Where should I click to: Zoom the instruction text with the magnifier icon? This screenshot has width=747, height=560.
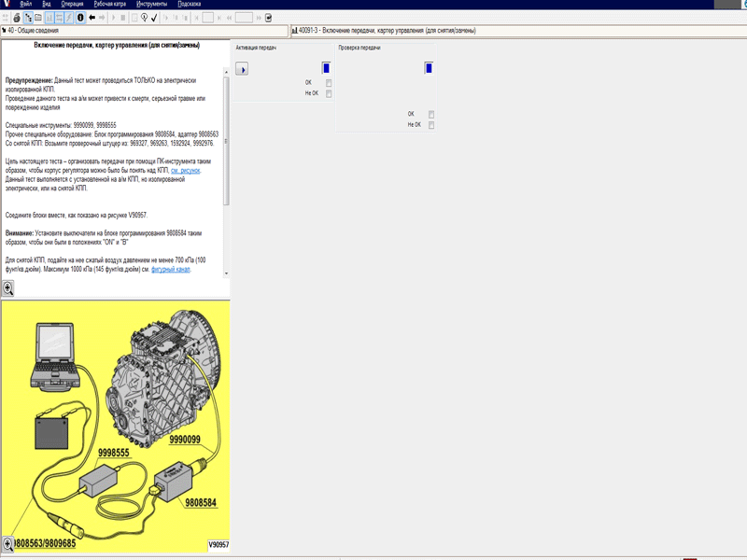[8, 289]
